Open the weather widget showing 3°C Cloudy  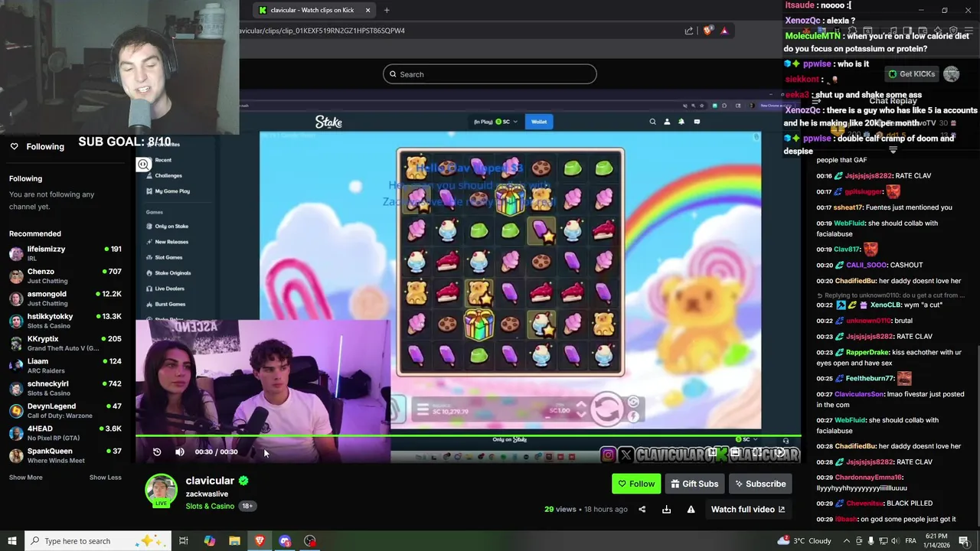click(x=804, y=541)
